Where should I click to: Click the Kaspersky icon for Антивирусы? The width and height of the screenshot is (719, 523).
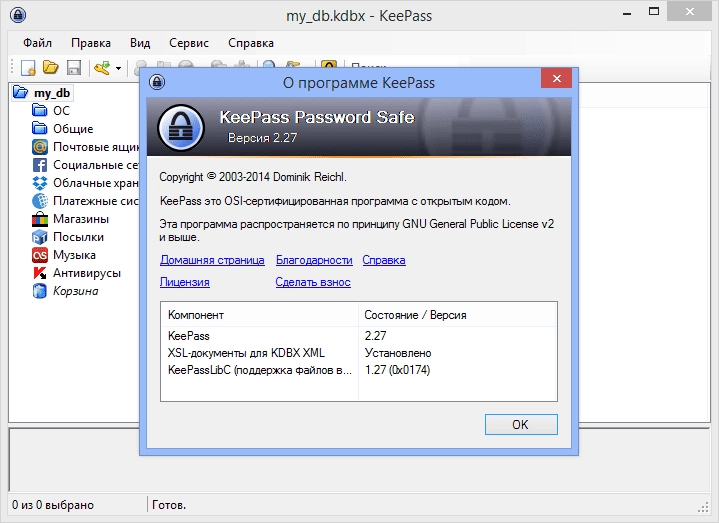coord(40,273)
